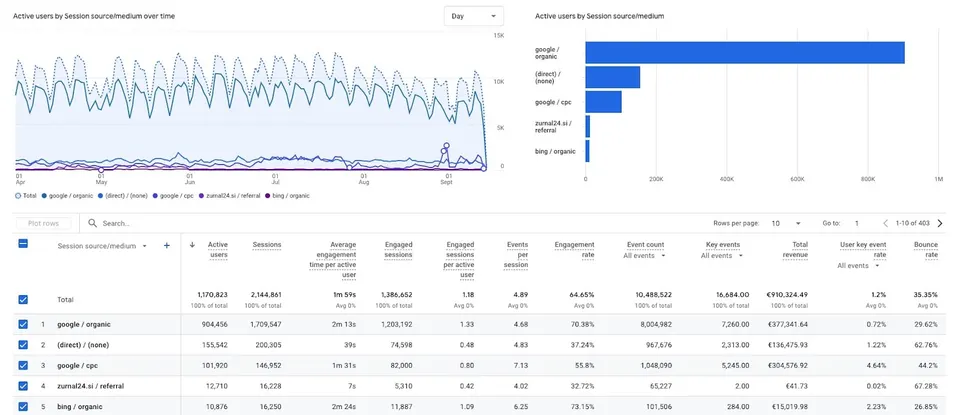
Task: Click the Plot rows button
Action: click(43, 223)
